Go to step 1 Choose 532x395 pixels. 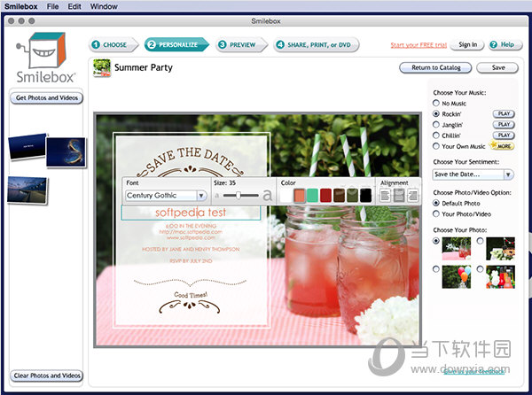click(x=114, y=44)
